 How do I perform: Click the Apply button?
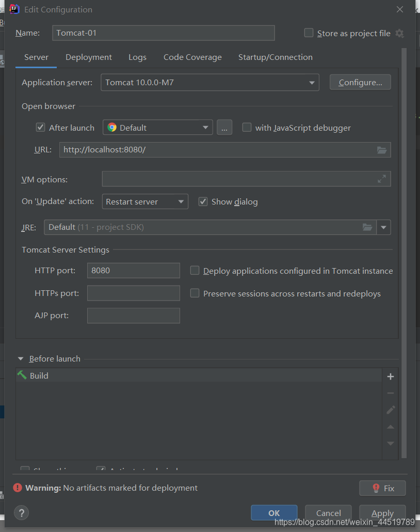[382, 513]
